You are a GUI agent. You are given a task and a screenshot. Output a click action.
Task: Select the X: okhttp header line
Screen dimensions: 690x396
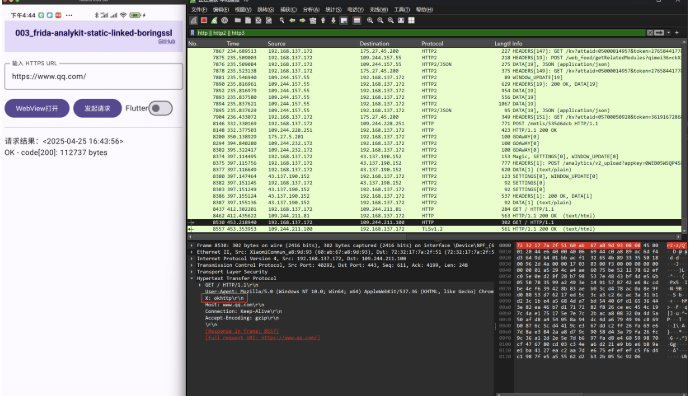click(x=225, y=298)
